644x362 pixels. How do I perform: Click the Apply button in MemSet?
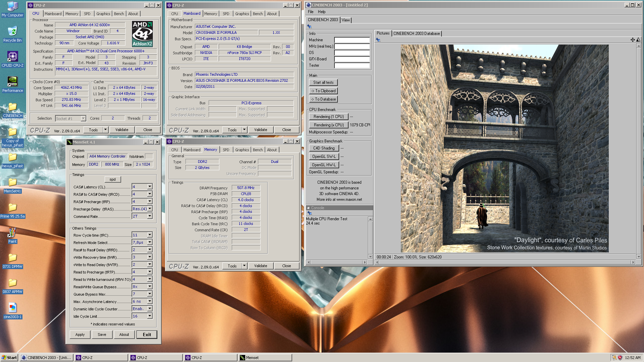[x=80, y=335]
